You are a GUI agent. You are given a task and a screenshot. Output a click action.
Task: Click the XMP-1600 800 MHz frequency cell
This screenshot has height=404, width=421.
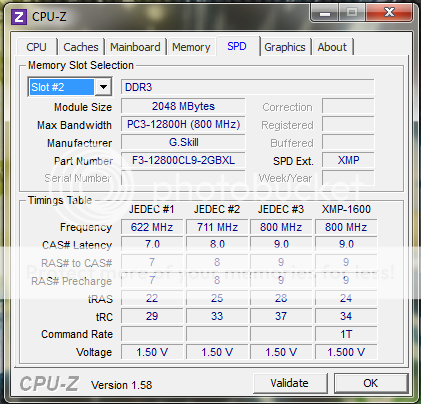(x=346, y=227)
